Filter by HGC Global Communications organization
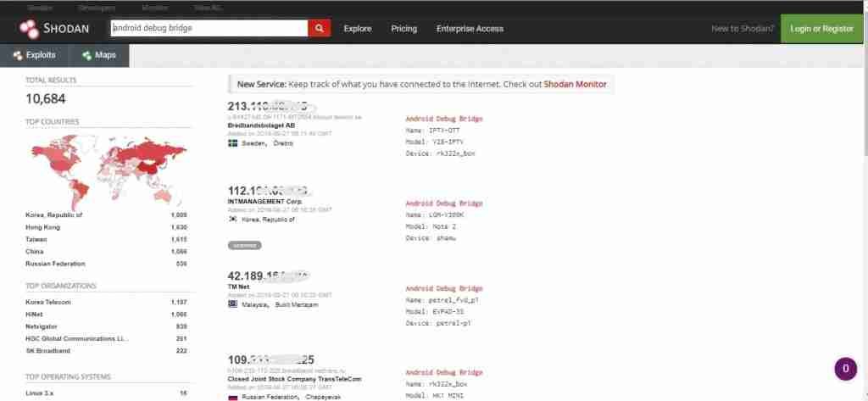The width and height of the screenshot is (868, 401). pyautogui.click(x=77, y=339)
